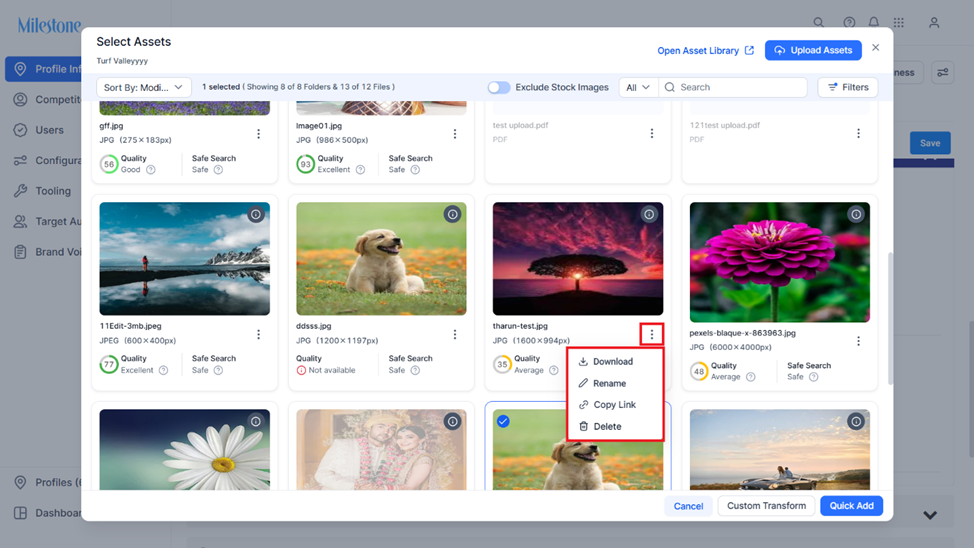Click the Milestone logo
This screenshot has width=974, height=548.
point(49,25)
